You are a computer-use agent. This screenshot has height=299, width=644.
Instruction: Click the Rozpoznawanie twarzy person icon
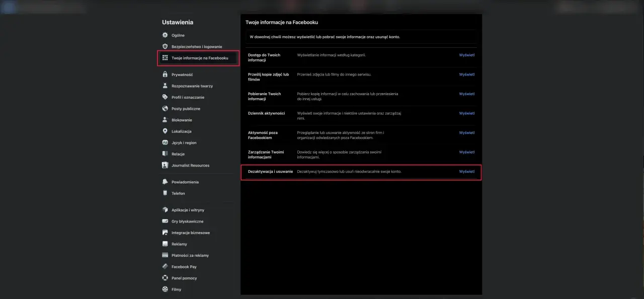(x=165, y=86)
